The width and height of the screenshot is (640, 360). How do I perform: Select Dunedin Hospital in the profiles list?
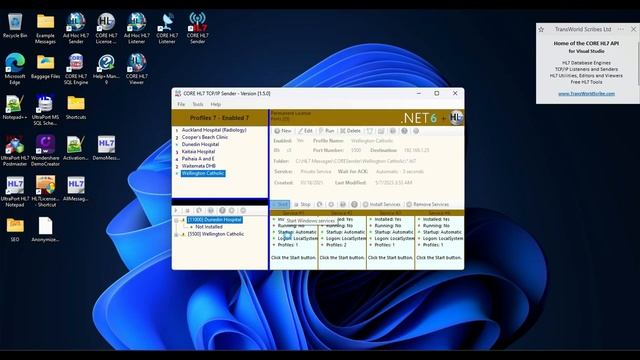[200, 144]
